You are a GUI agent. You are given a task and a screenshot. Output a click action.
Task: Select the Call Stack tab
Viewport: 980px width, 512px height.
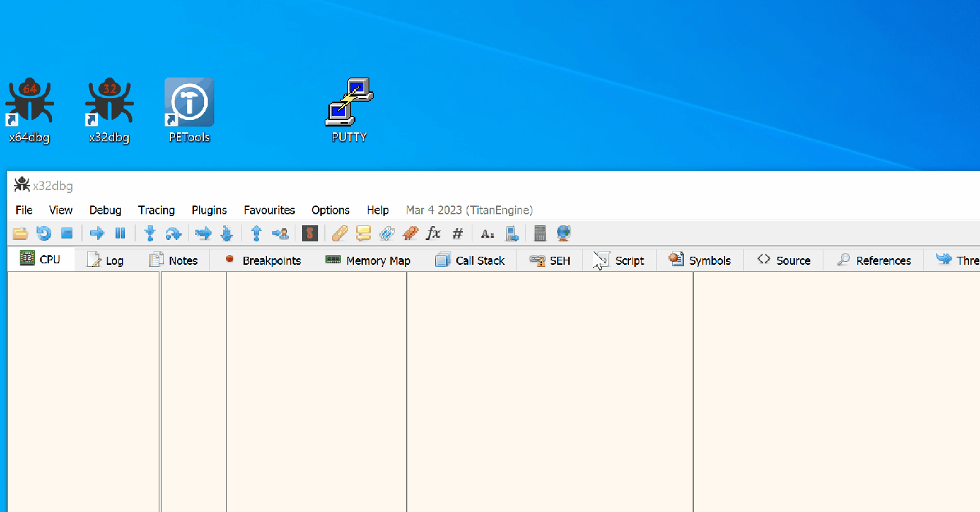470,260
